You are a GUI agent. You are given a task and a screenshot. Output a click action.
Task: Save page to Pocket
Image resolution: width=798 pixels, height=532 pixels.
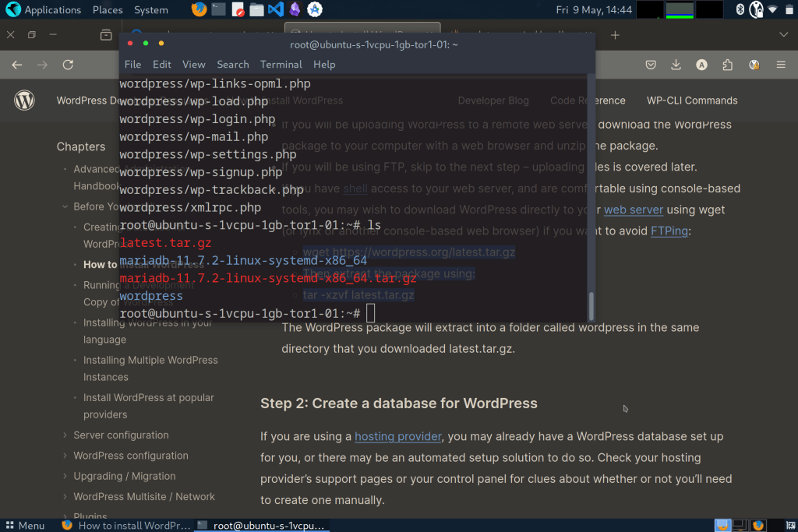(x=651, y=65)
